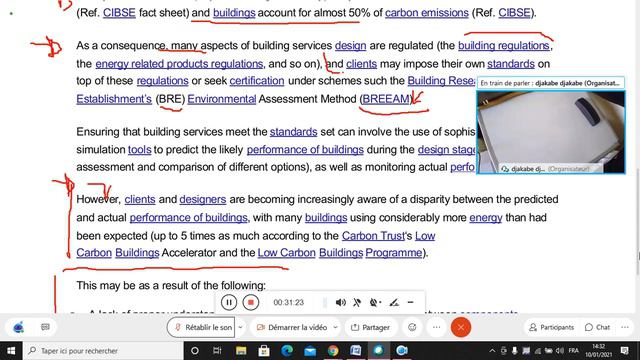This screenshot has height=360, width=640.
Task: Open the emoji reactions button
Action: (x=412, y=327)
